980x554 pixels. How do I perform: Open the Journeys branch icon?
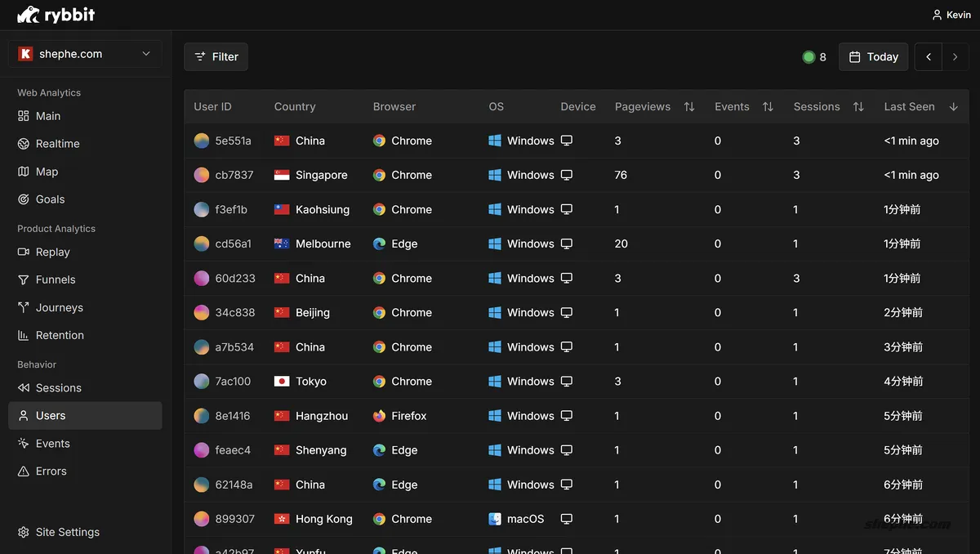tap(24, 308)
